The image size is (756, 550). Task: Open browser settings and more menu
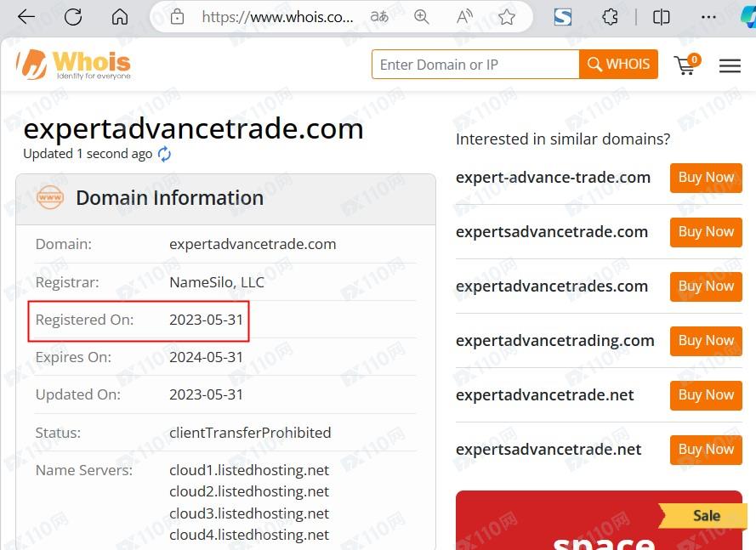coord(708,17)
